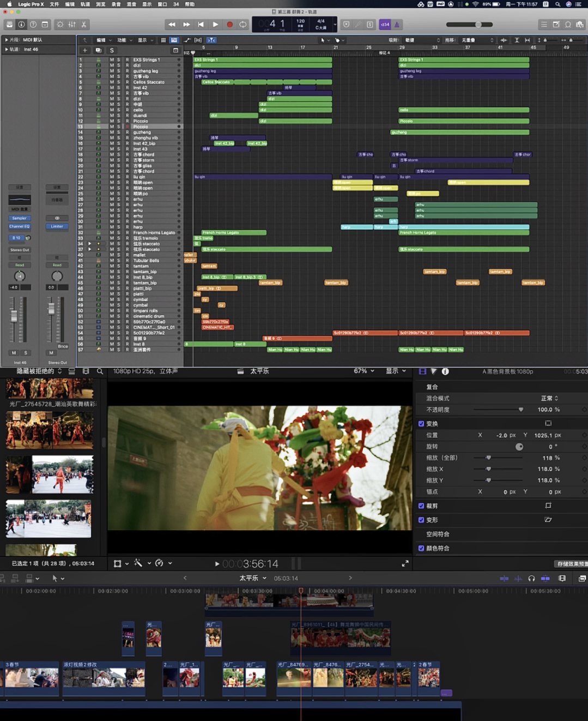The width and height of the screenshot is (588, 721).
Task: Select the 3春节 clip in the timeline
Action: [x=31, y=676]
